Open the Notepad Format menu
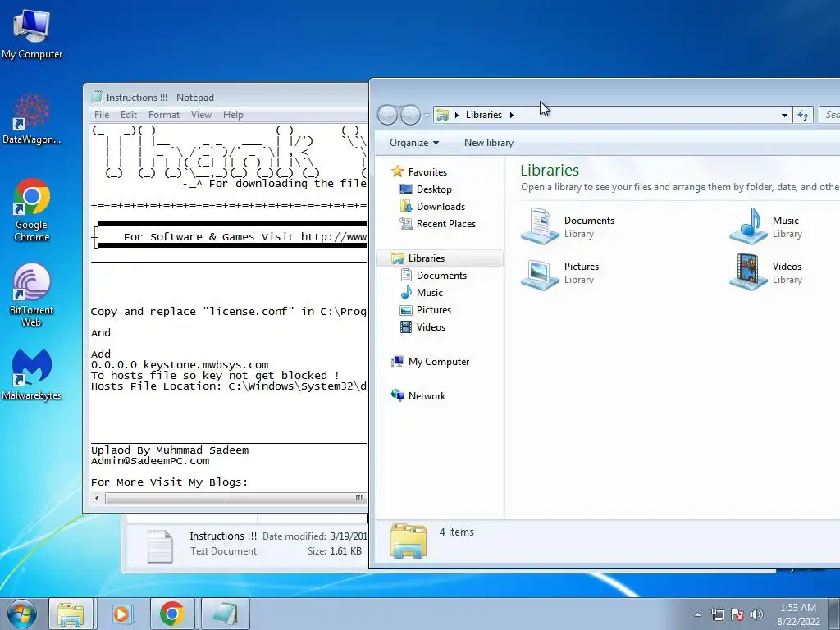The width and height of the screenshot is (840, 630). (164, 115)
